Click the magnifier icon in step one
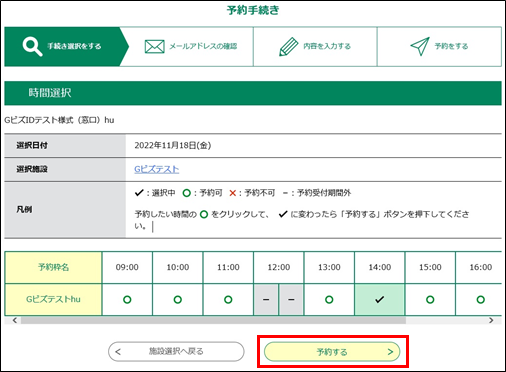Image resolution: width=506 pixels, height=372 pixels. [32, 46]
